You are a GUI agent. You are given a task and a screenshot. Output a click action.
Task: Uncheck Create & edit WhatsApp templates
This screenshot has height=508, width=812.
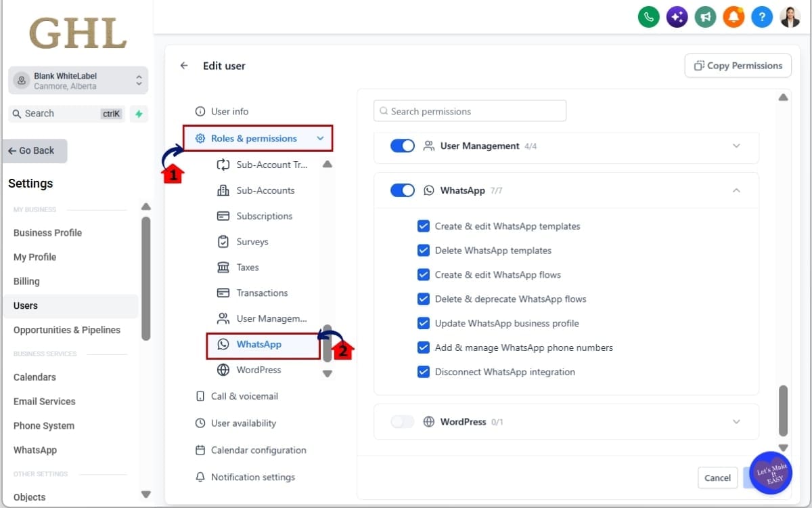click(x=424, y=226)
